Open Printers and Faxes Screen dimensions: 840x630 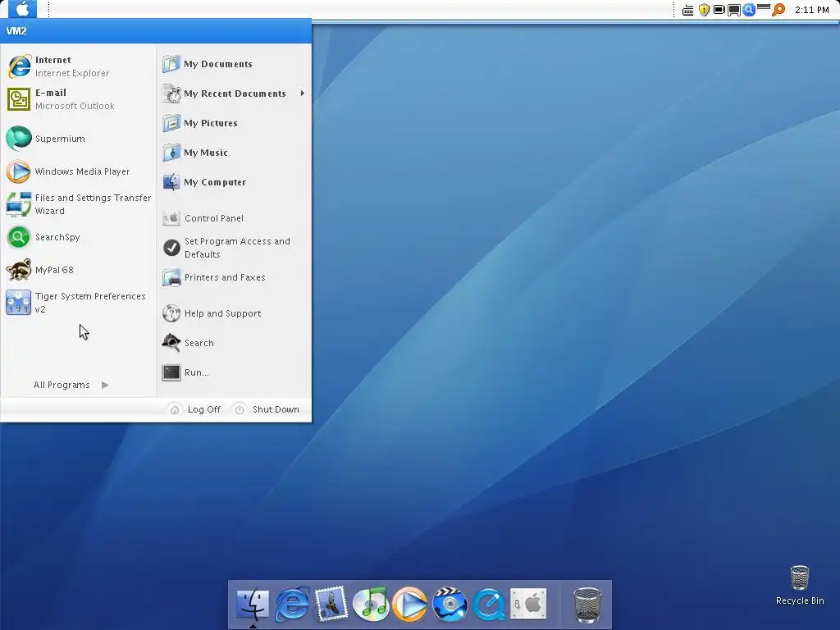click(x=234, y=277)
